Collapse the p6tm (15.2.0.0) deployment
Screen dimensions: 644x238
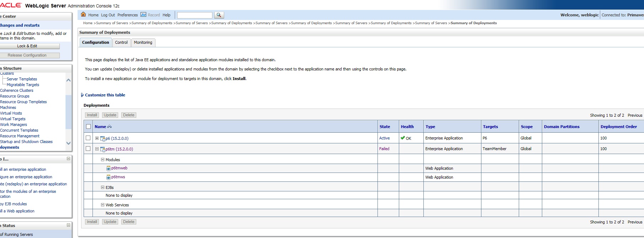tap(97, 149)
